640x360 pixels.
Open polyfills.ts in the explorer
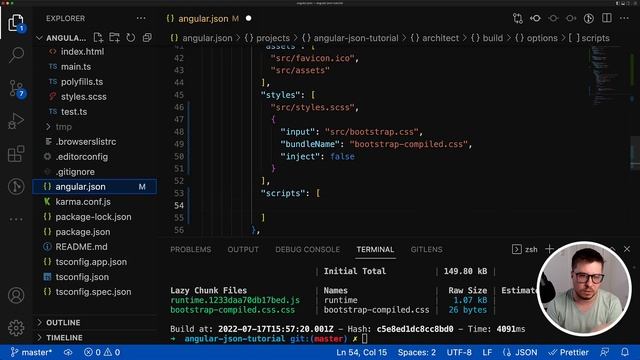(x=82, y=82)
